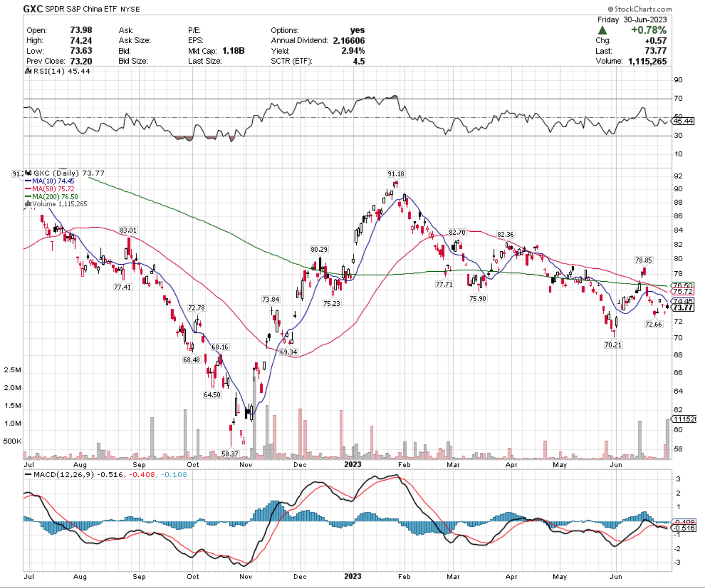Viewport: 705px width, 588px height.
Task: Click the MACD(12,26,9) legend label
Action: 64,474
